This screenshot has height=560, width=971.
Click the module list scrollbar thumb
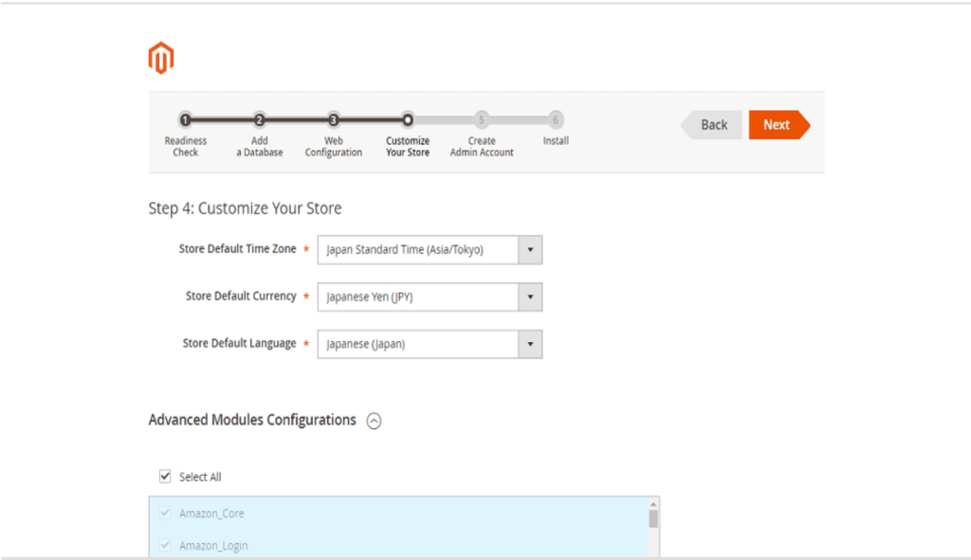point(653,517)
